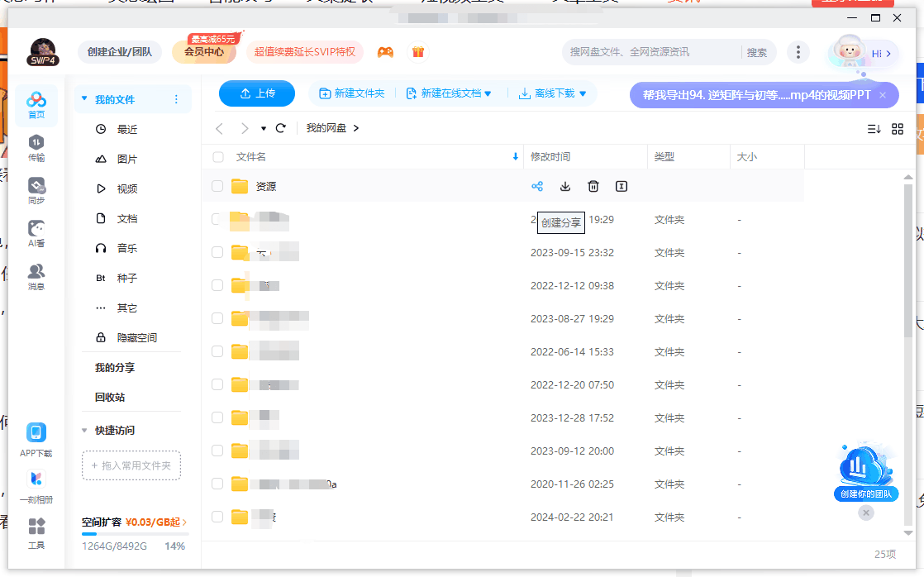Check the select-all checkbox in header
The image size is (924, 577).
coord(217,156)
